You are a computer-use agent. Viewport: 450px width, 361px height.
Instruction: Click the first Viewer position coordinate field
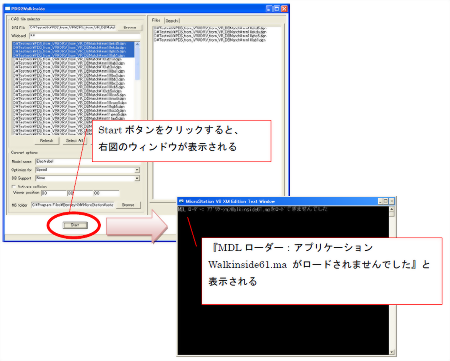(53, 193)
